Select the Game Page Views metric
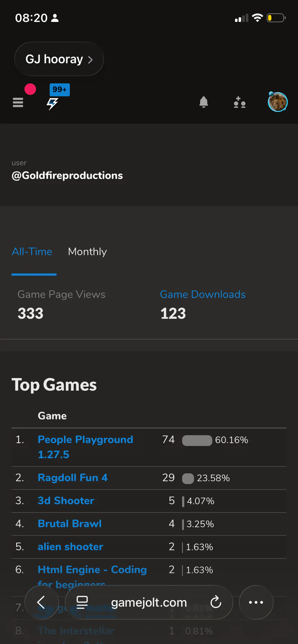This screenshot has height=644, width=298. [x=62, y=295]
